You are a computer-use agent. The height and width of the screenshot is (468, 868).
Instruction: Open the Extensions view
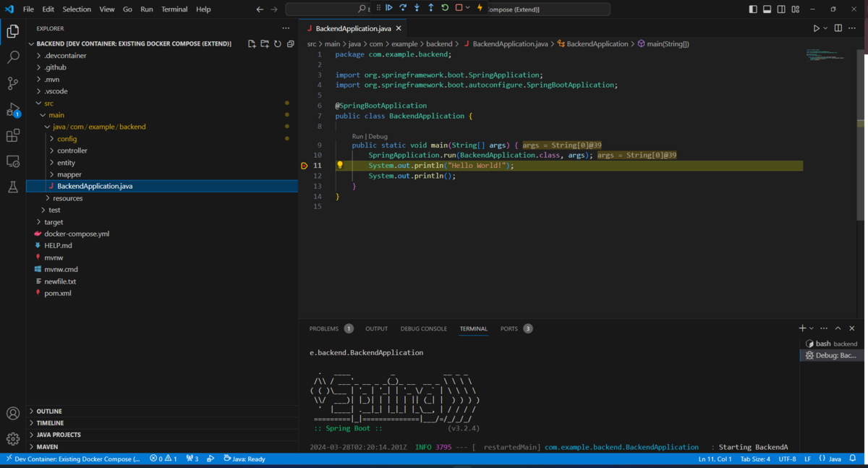(13, 135)
